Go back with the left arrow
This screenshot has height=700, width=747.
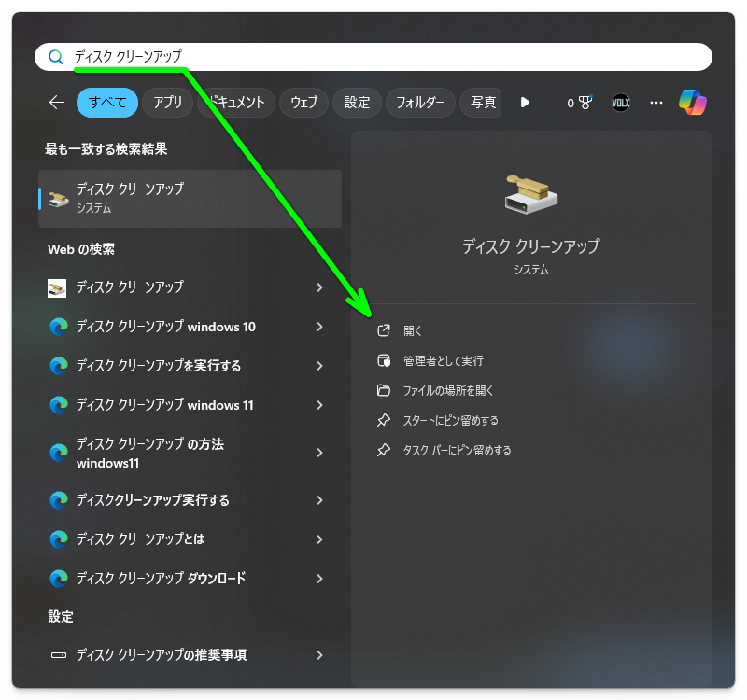(57, 103)
